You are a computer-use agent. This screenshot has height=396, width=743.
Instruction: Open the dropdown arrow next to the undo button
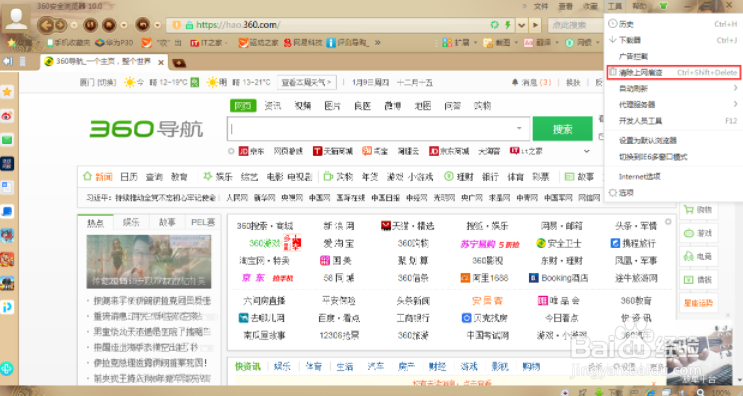[157, 25]
